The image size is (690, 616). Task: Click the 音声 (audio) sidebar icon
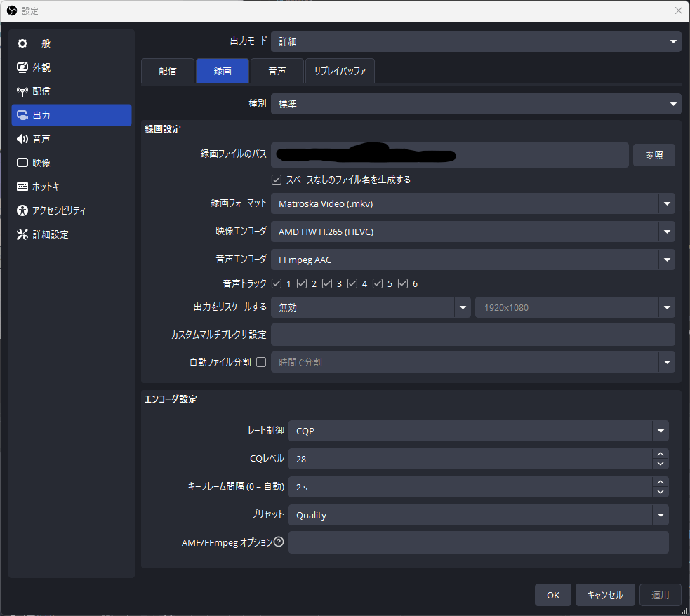(42, 138)
